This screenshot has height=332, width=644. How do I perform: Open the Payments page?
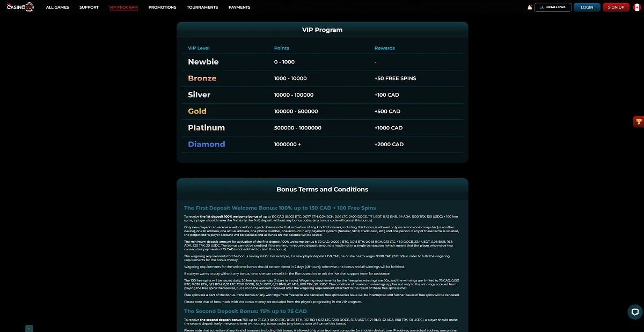[239, 8]
